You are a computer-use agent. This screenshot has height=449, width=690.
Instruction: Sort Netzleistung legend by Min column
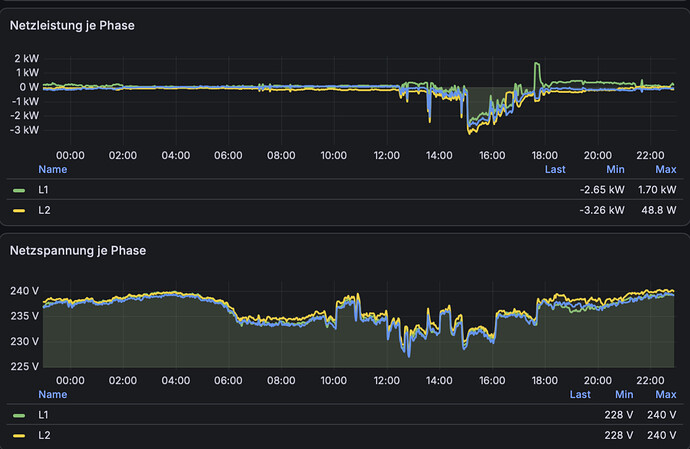pos(615,169)
